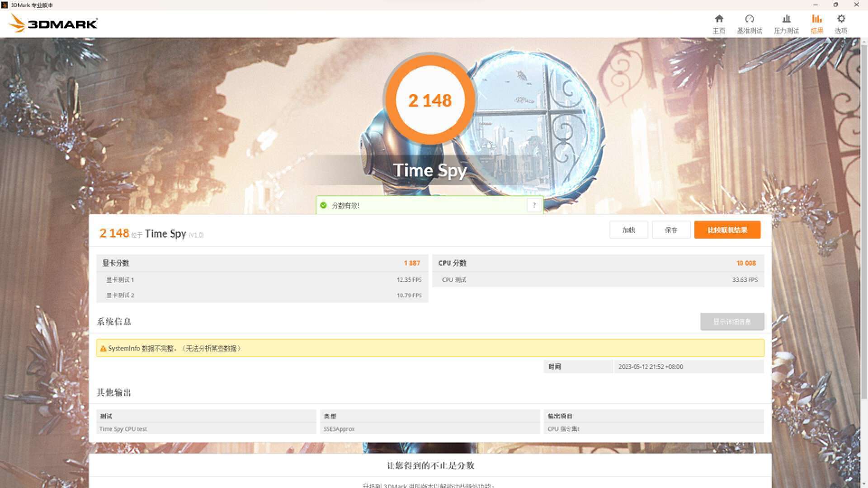
Task: Click the Time Spy title banner
Action: click(x=430, y=170)
